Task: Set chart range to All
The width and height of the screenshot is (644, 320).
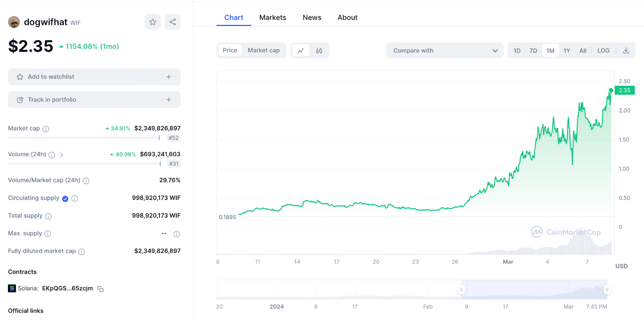Action: pos(583,50)
